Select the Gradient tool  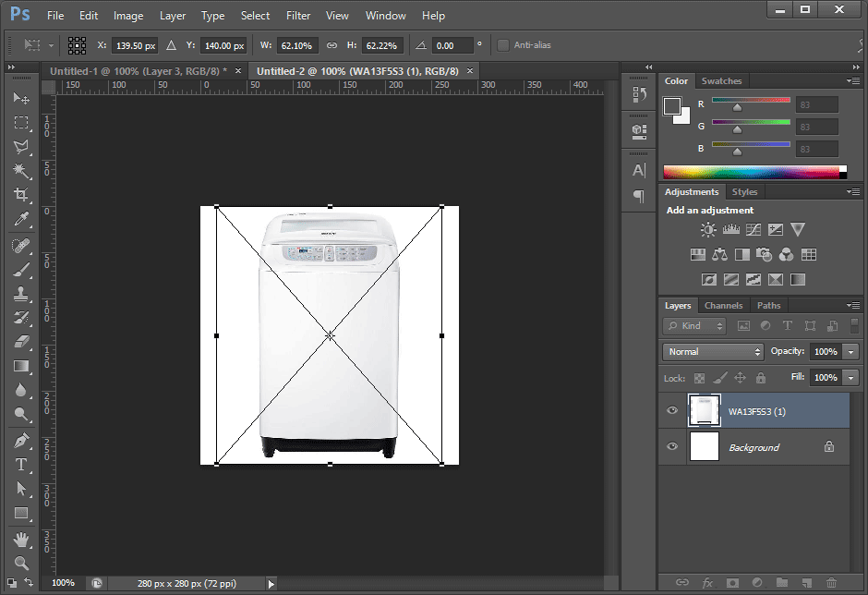click(x=22, y=366)
